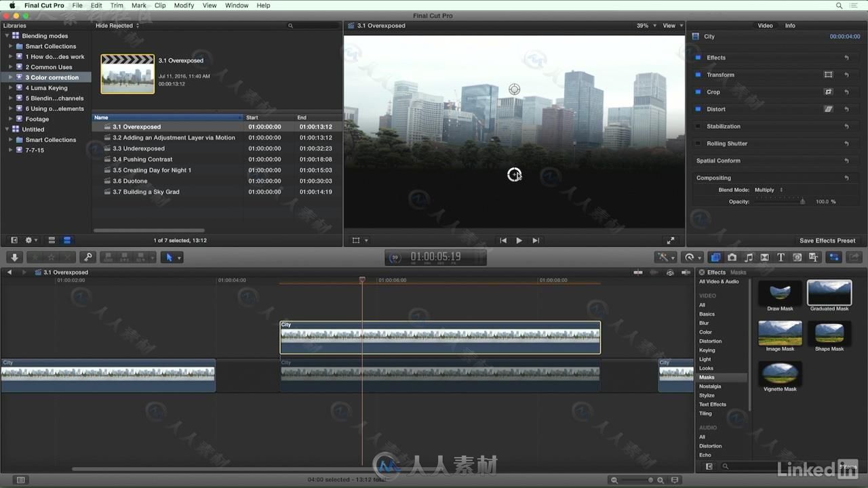Image resolution: width=868 pixels, height=488 pixels.
Task: Select the Blur effects category
Action: click(704, 323)
